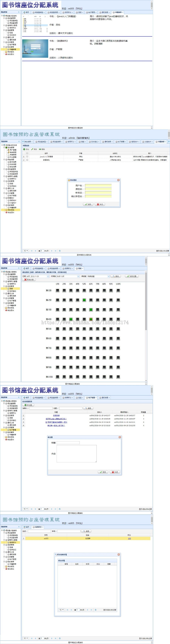The width and height of the screenshot is (170, 644).
Task: Close the 新主题 dialog via its X icon
Action: (120, 437)
